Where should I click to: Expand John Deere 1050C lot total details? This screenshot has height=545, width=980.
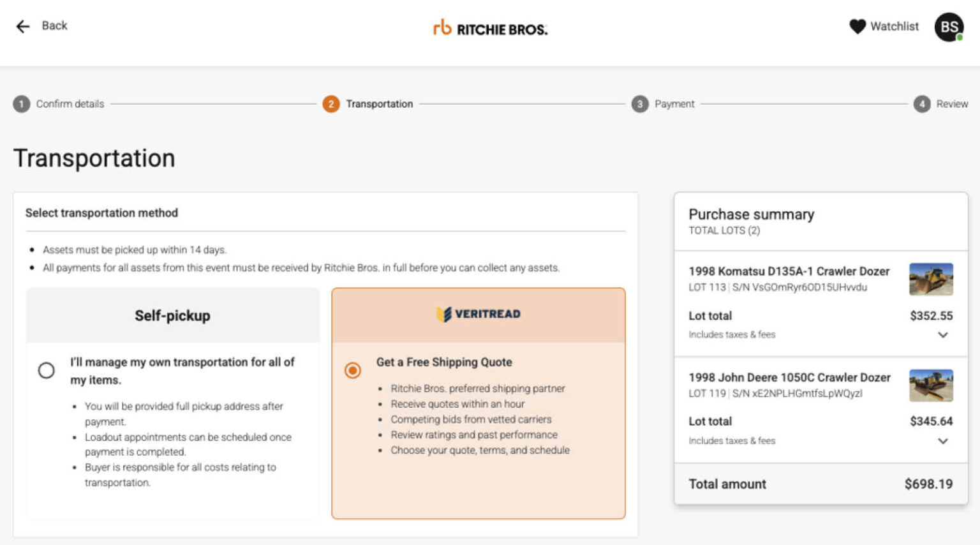click(x=943, y=441)
